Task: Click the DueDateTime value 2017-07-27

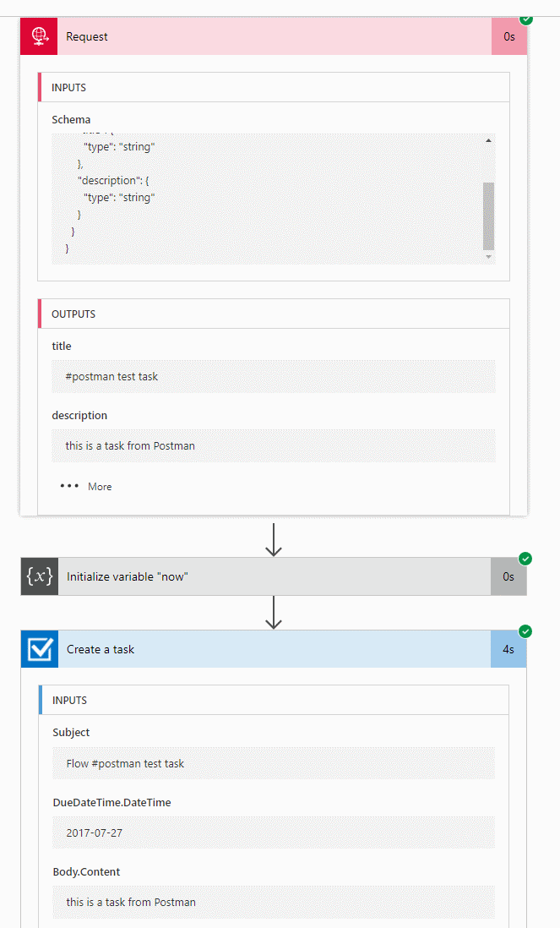Action: coord(274,832)
